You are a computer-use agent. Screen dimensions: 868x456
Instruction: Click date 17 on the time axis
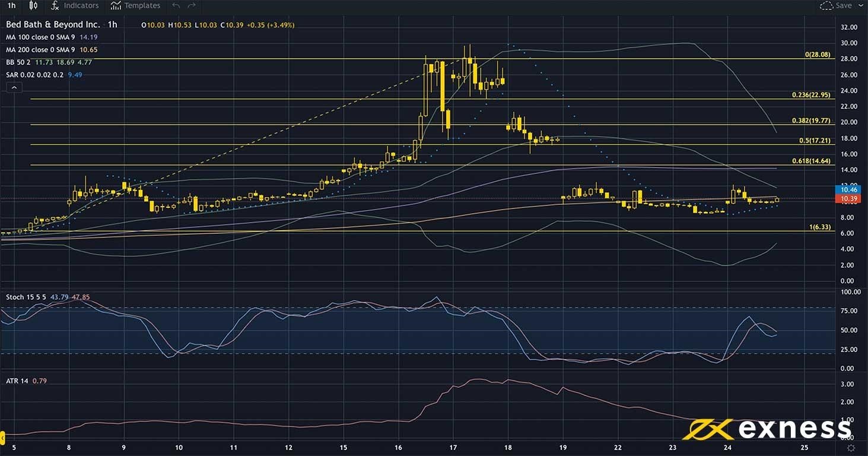coord(453,447)
